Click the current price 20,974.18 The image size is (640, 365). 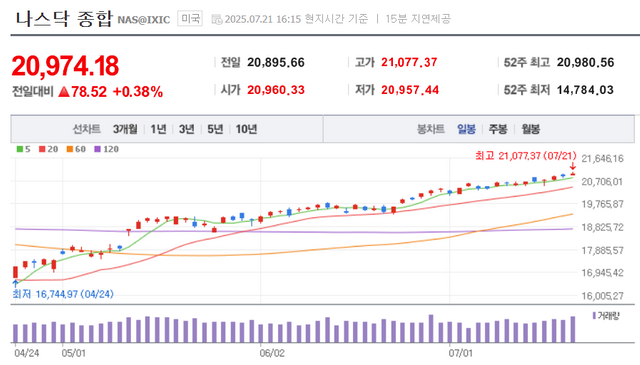point(65,66)
